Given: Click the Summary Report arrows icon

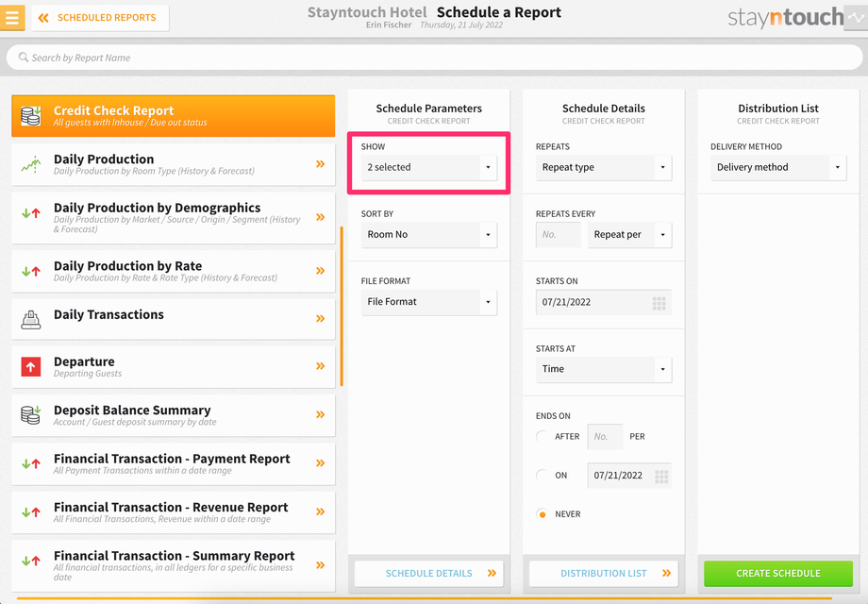Looking at the screenshot, I should (31, 561).
